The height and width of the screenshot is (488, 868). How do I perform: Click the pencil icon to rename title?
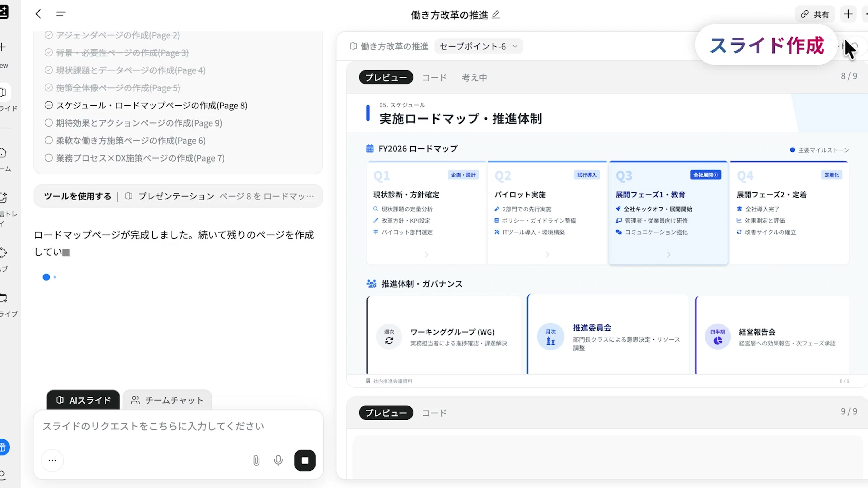coord(496,14)
